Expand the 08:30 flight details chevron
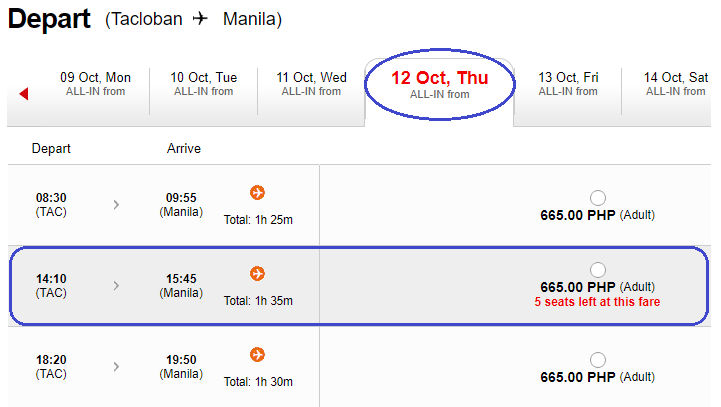The width and height of the screenshot is (721, 407). (116, 205)
